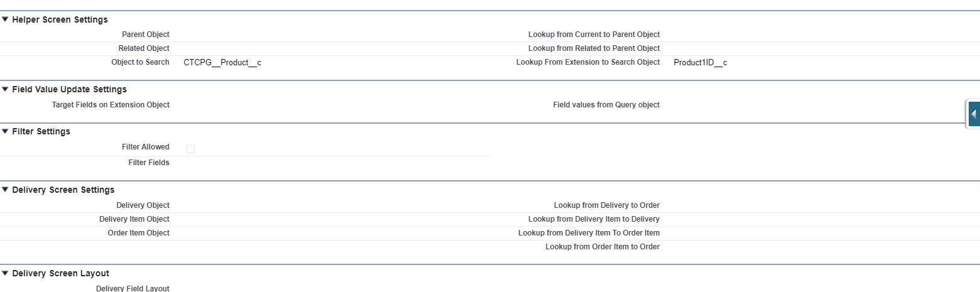Open the side panel arrow handle
The width and height of the screenshot is (980, 292).
pos(974,114)
